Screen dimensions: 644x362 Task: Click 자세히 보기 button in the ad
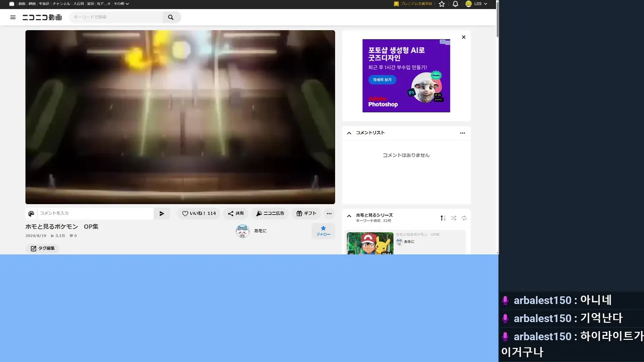pos(382,80)
